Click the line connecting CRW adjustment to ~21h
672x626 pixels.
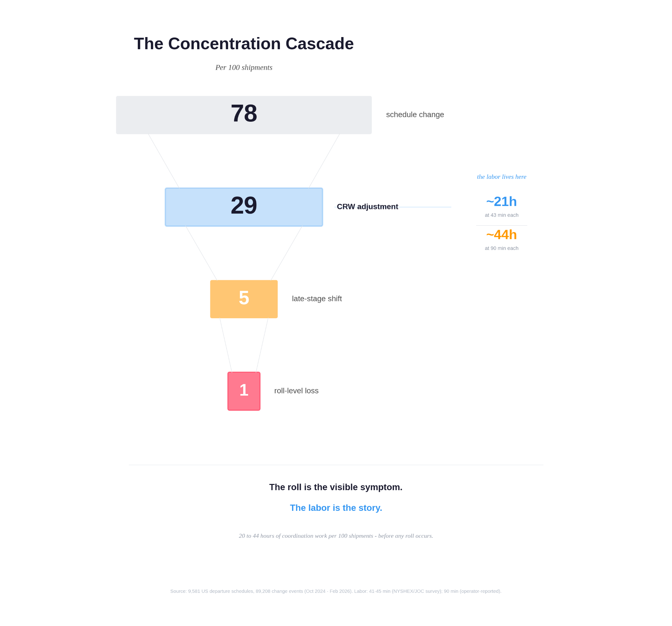(426, 207)
